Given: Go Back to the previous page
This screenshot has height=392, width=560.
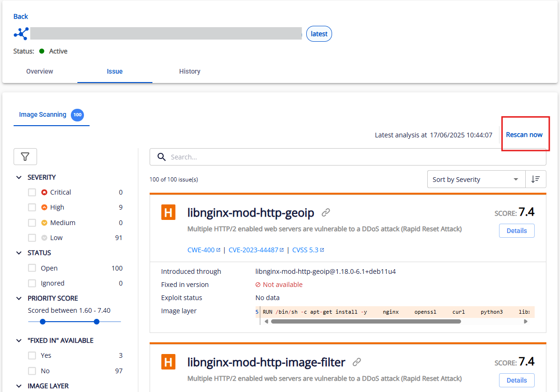Looking at the screenshot, I should pos(21,16).
